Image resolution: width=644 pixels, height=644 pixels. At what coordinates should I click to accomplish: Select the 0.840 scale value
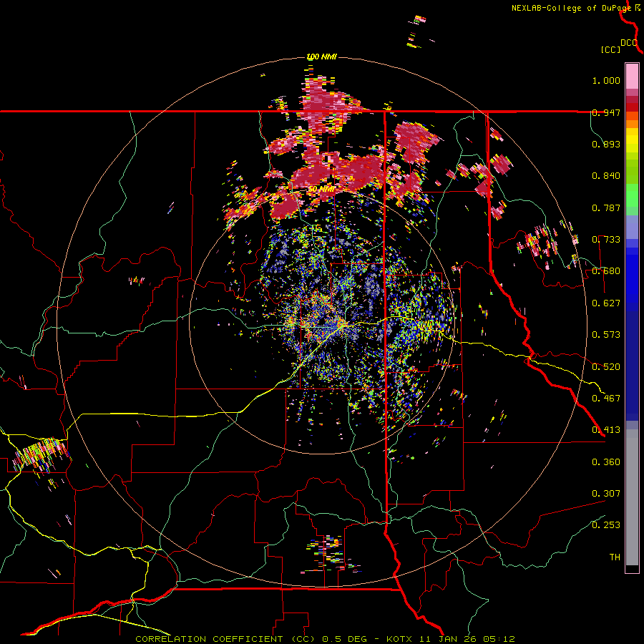[606, 176]
